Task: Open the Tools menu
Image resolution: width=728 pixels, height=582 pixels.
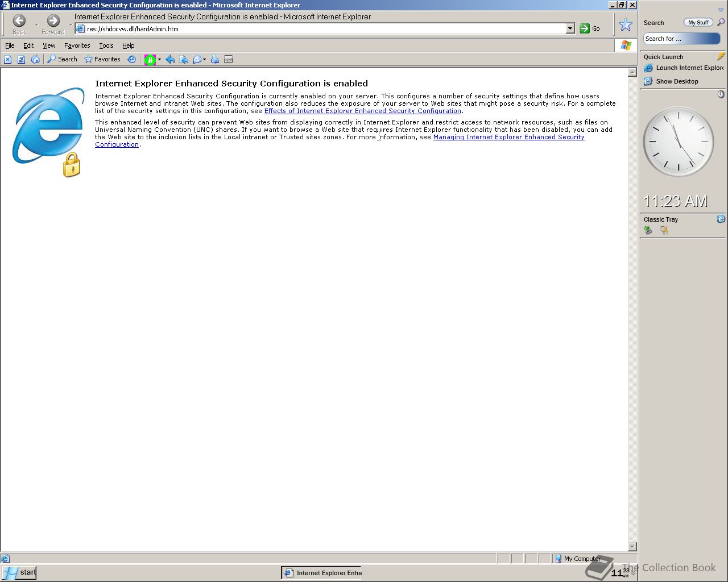Action: [x=106, y=45]
